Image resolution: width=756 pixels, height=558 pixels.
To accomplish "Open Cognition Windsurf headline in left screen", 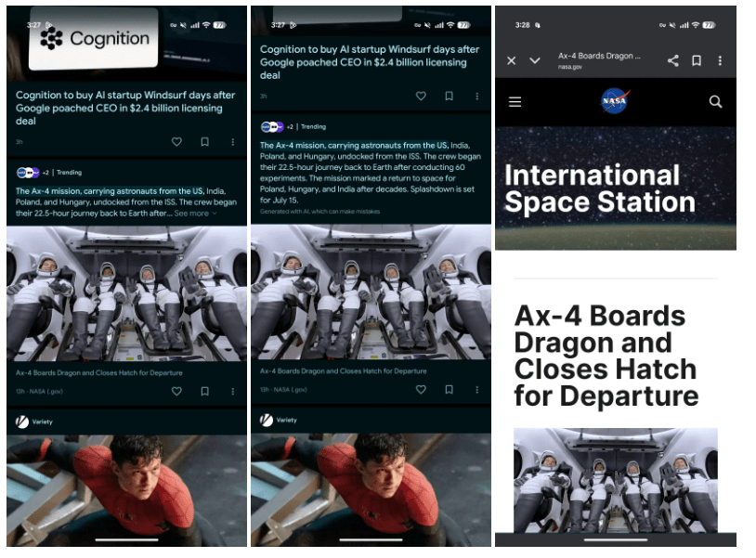I will 127,110.
